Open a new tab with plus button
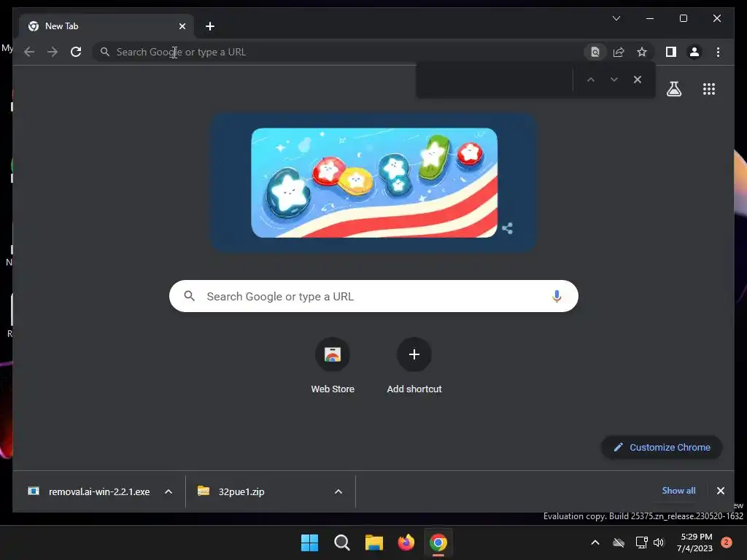This screenshot has height=560, width=747. tap(210, 26)
